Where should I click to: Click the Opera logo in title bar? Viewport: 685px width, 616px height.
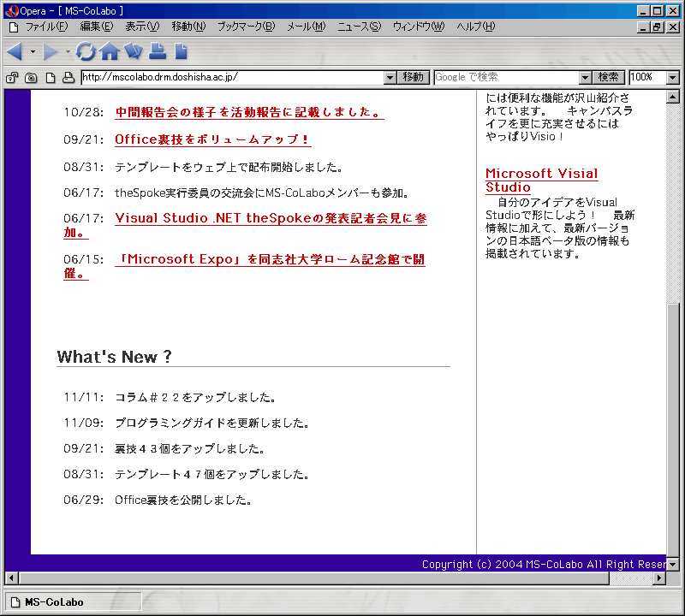pos(12,10)
